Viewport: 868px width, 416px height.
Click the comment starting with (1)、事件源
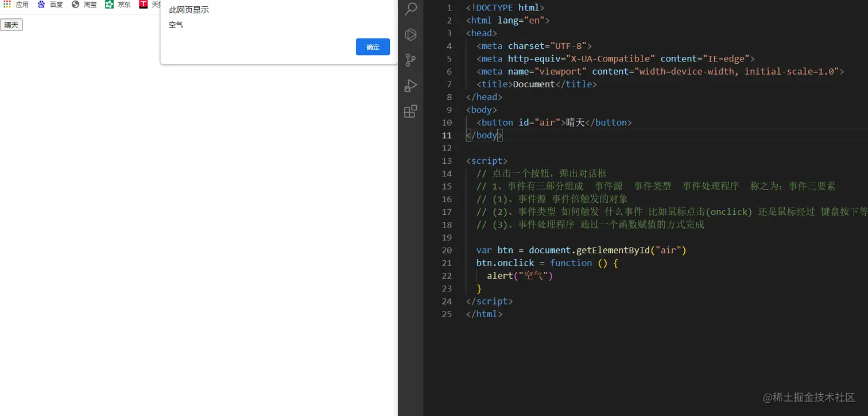[x=552, y=199]
